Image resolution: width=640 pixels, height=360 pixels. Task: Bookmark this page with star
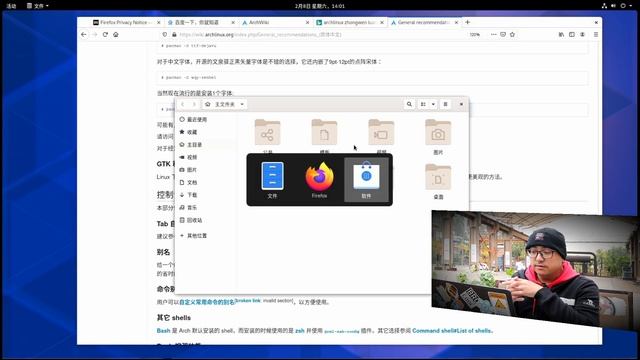(x=512, y=35)
